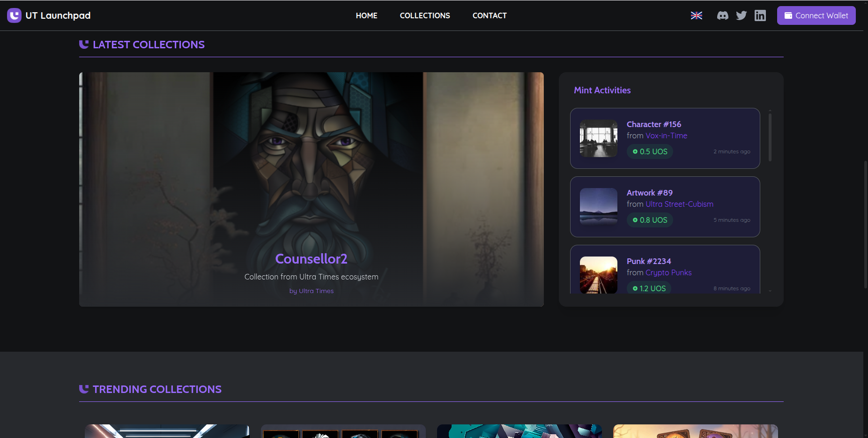868x438 pixels.
Task: Navigate to the CONTACT page
Action: pos(489,15)
